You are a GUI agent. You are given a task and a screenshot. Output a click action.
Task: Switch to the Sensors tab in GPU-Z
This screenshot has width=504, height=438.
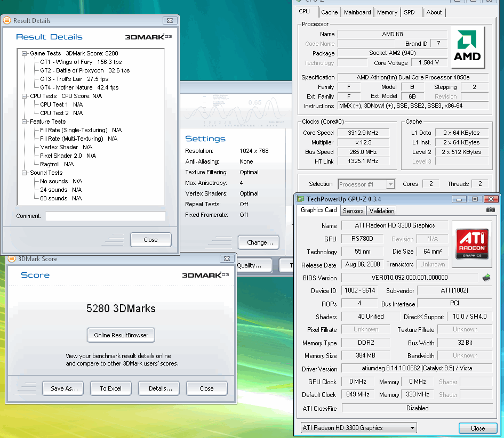point(353,211)
